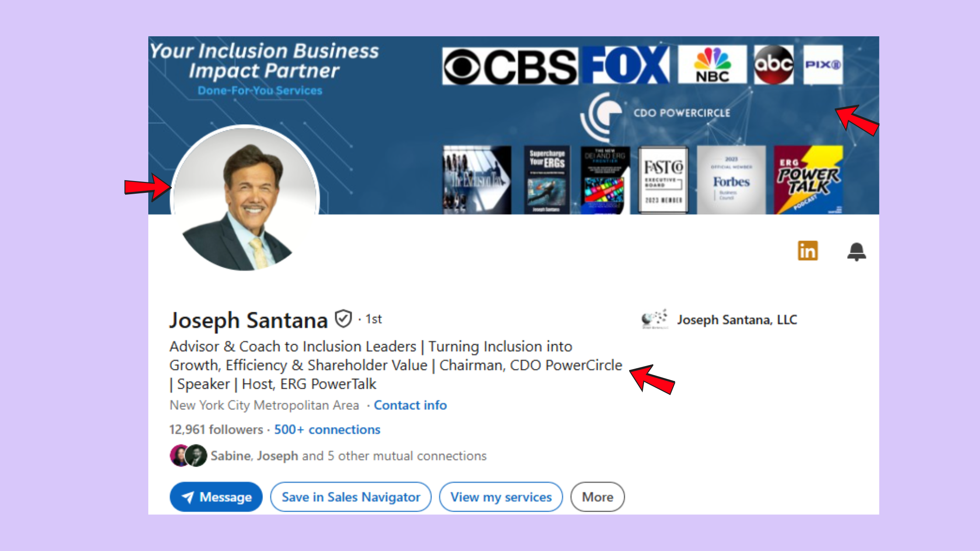Viewport: 980px width, 551px height.
Task: Open Joseph Santana's profile photo
Action: point(245,198)
